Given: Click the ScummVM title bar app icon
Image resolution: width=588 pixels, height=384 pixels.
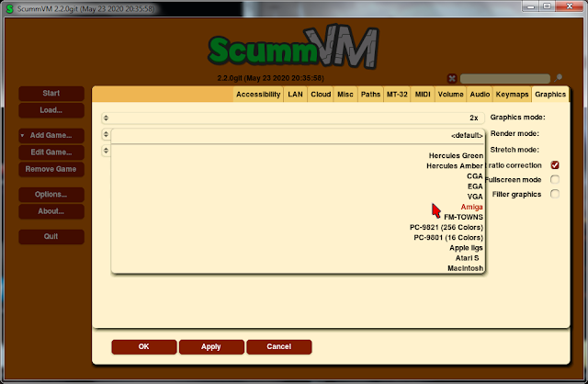Looking at the screenshot, I should 10,8.
